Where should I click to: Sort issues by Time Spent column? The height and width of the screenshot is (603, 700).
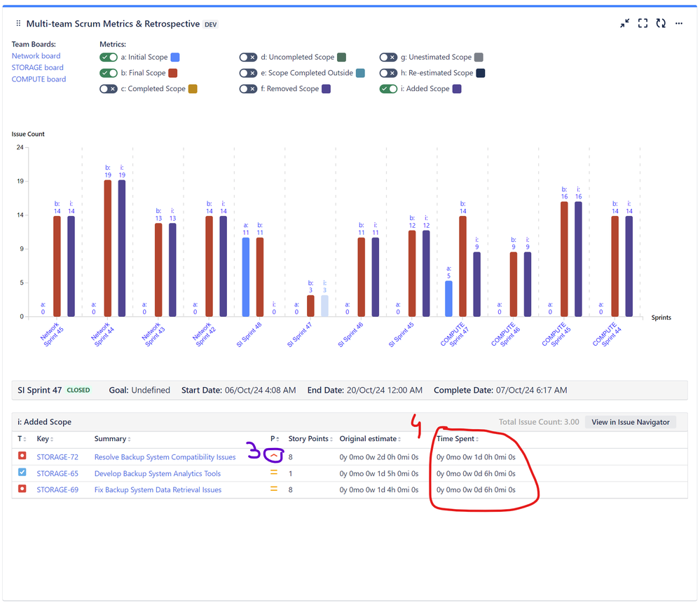457,439
